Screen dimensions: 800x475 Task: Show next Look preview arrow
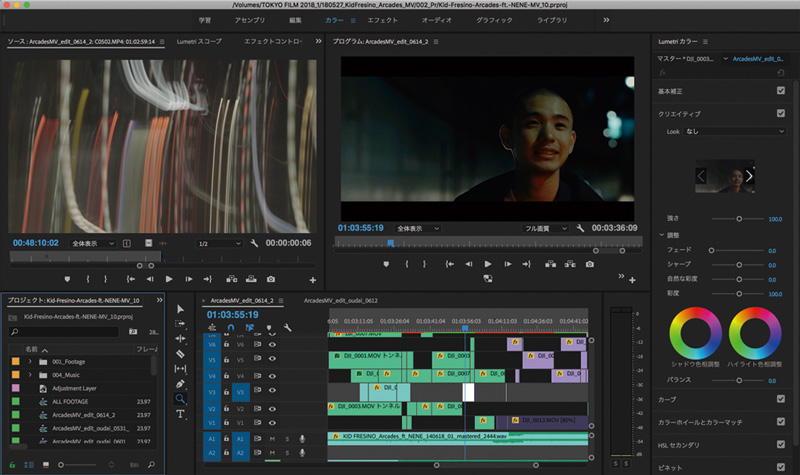coord(748,176)
